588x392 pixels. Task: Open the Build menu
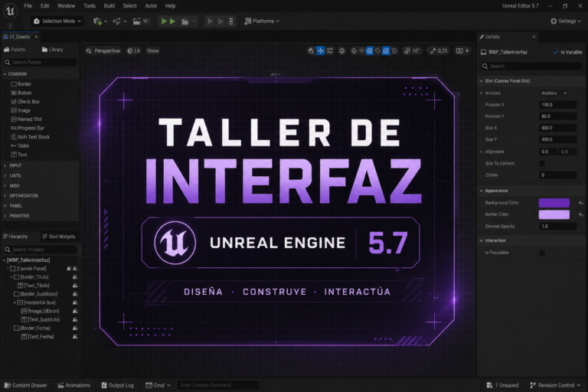click(109, 6)
